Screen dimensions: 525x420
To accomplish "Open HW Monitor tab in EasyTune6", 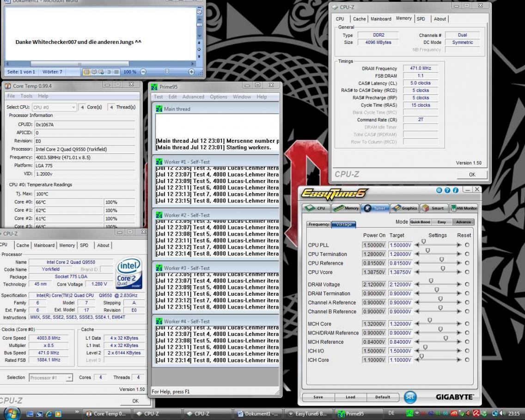I will [464, 208].
